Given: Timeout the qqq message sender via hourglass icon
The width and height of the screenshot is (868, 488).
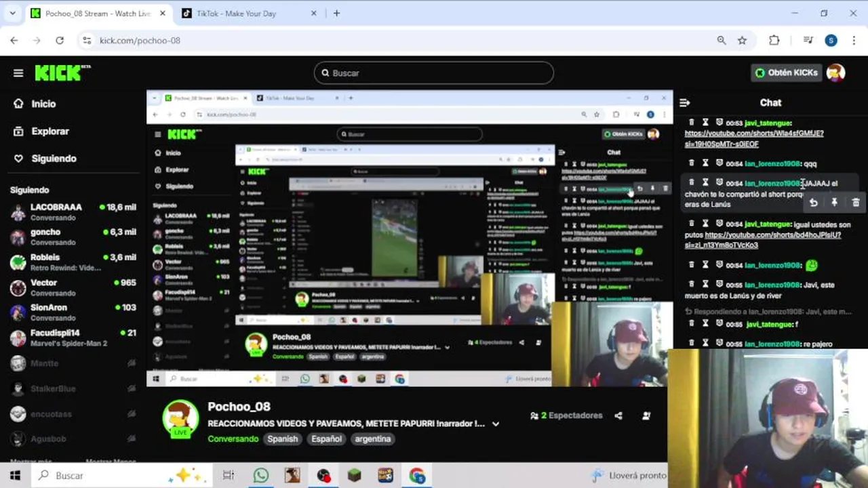Looking at the screenshot, I should click(705, 163).
